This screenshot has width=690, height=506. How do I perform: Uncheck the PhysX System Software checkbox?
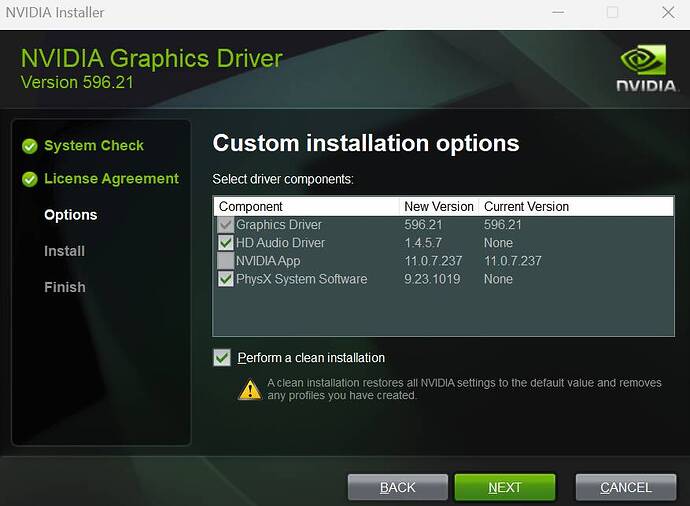(x=225, y=279)
